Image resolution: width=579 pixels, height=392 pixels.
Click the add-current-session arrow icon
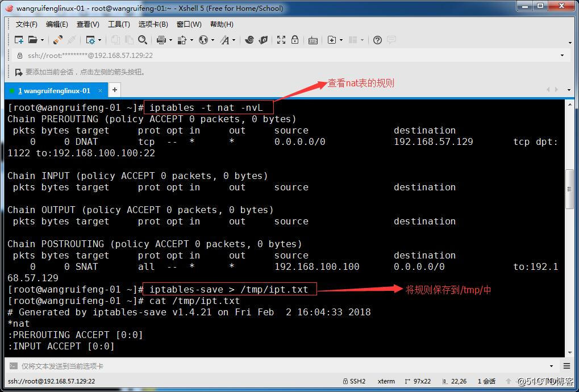click(x=18, y=72)
